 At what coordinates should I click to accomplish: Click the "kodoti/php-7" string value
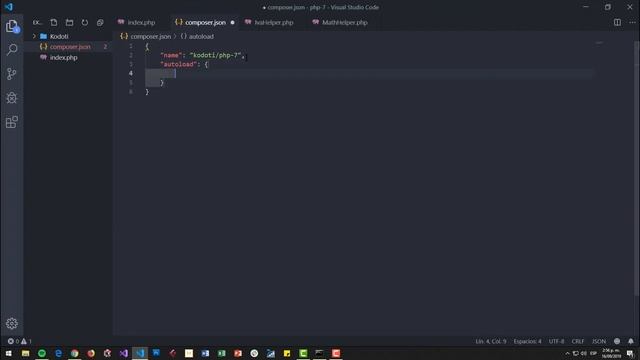(x=216, y=56)
